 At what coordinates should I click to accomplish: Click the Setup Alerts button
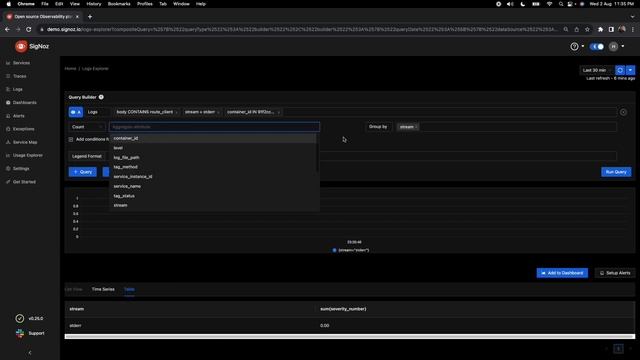click(x=615, y=273)
